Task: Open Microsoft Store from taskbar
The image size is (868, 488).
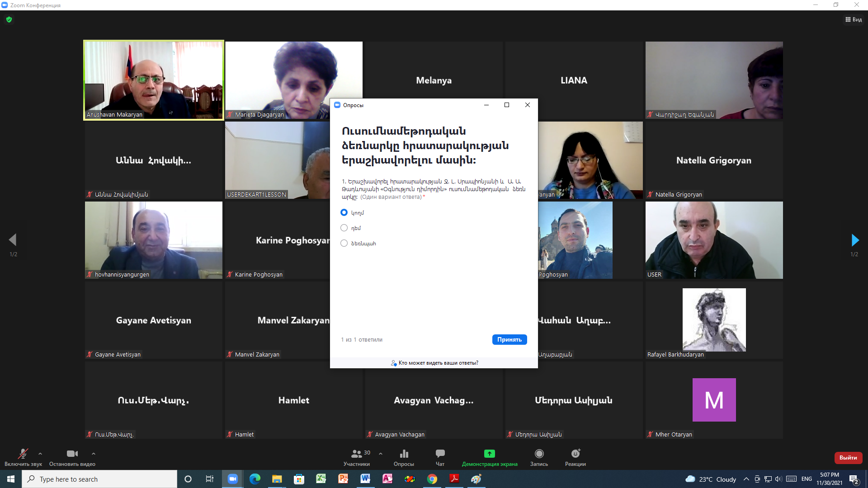Action: (x=299, y=479)
